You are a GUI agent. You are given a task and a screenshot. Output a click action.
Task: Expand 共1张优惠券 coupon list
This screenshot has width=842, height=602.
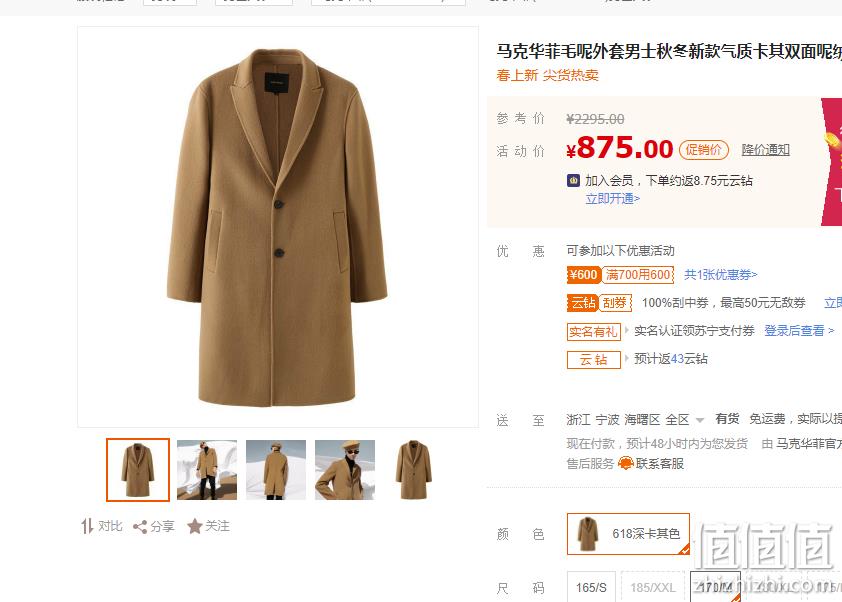721,275
